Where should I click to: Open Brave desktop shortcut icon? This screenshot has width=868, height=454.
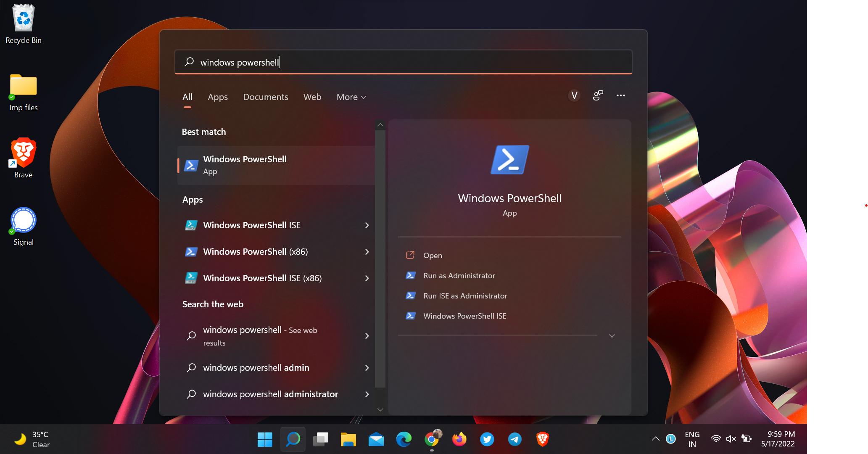coord(23,158)
